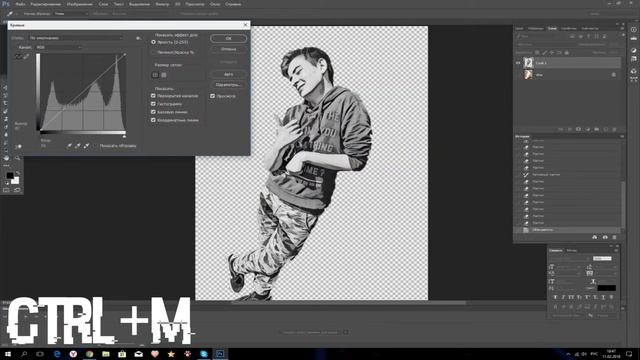Toggle Quick Mask mode icon in toolbar
Image resolution: width=640 pixels, height=360 pixels.
click(6, 190)
